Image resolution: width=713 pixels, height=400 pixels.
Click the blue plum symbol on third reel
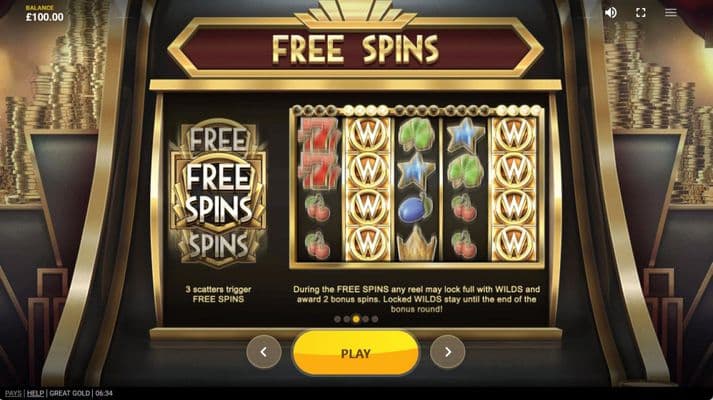(415, 208)
